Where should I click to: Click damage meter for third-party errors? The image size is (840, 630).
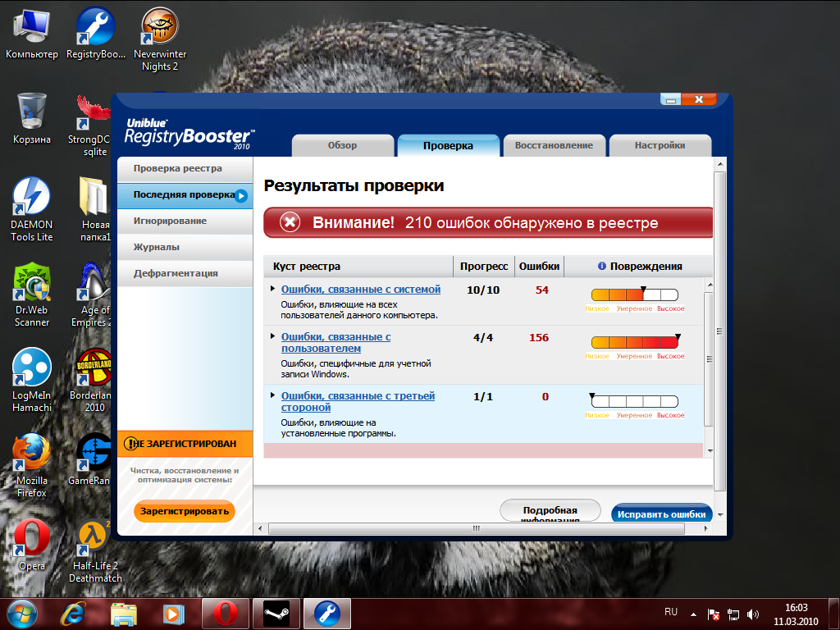click(x=635, y=401)
